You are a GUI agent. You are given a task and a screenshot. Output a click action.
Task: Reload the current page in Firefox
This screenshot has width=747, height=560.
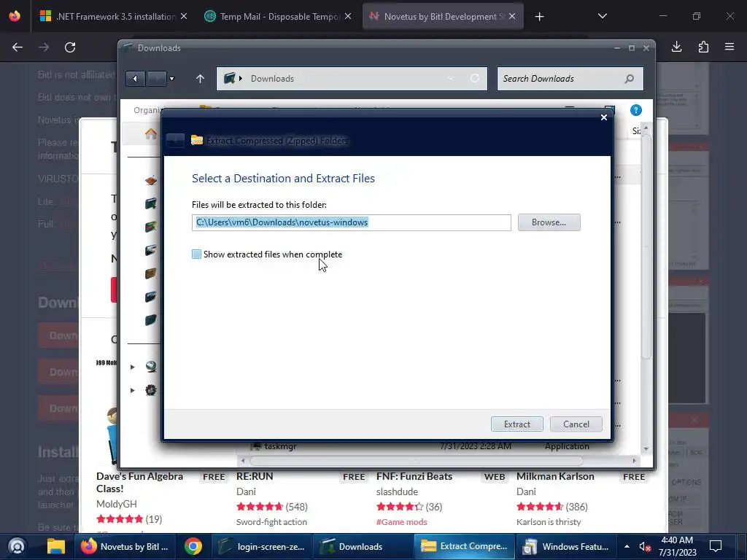(70, 47)
